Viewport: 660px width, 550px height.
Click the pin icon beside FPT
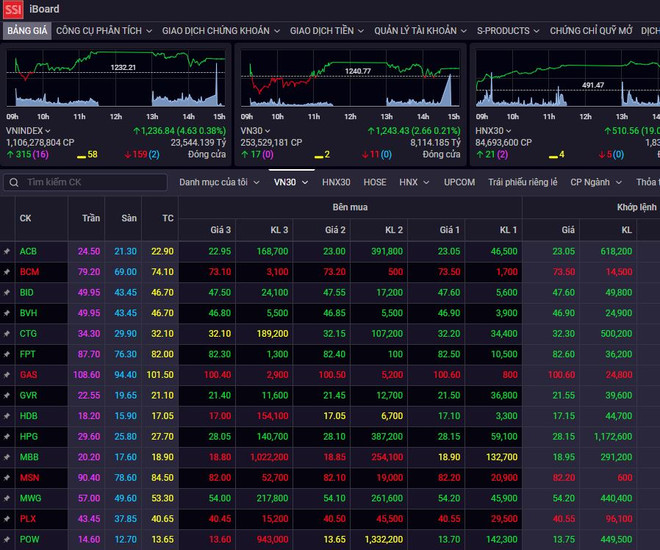coord(7,354)
